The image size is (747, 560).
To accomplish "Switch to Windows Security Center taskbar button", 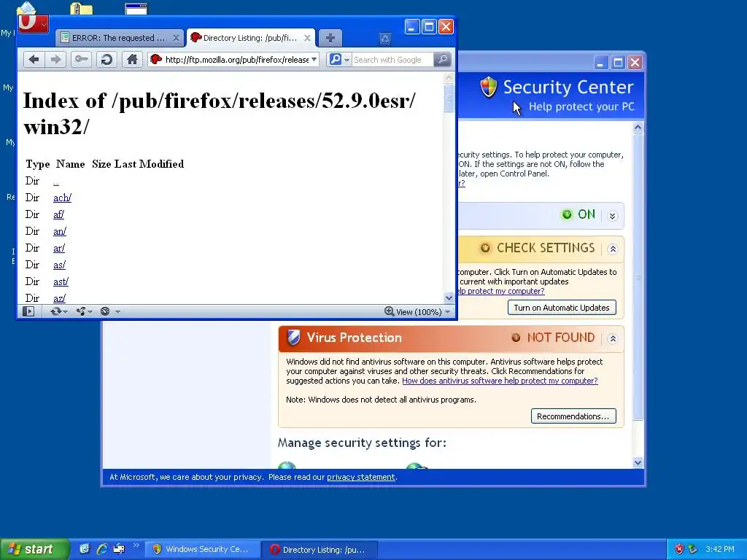I will tap(202, 549).
